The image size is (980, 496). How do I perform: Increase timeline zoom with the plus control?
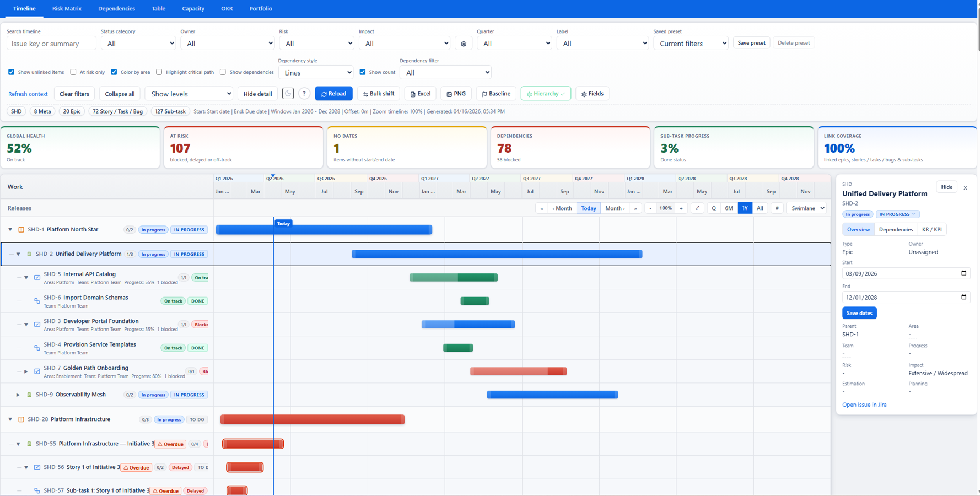[x=681, y=209]
